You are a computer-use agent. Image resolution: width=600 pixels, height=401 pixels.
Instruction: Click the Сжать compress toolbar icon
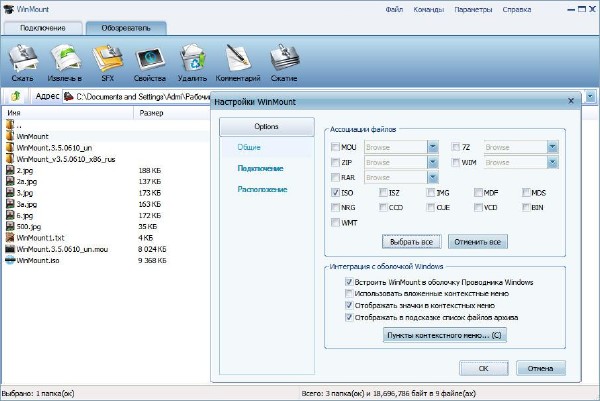pyautogui.click(x=22, y=61)
